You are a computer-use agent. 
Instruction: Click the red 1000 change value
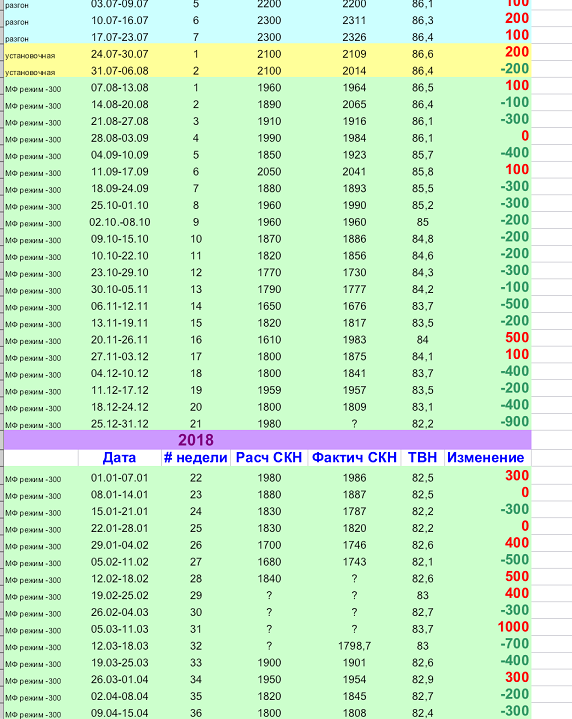click(x=513, y=627)
